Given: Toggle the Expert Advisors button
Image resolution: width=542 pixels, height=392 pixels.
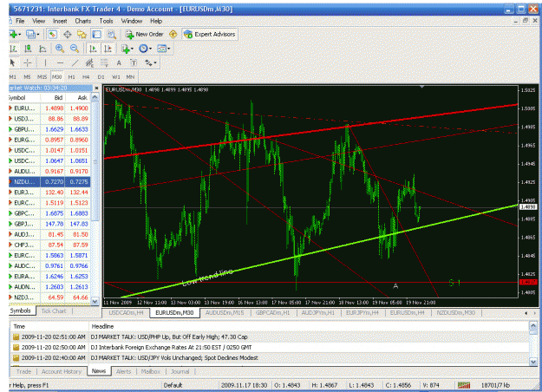Looking at the screenshot, I should (210, 34).
